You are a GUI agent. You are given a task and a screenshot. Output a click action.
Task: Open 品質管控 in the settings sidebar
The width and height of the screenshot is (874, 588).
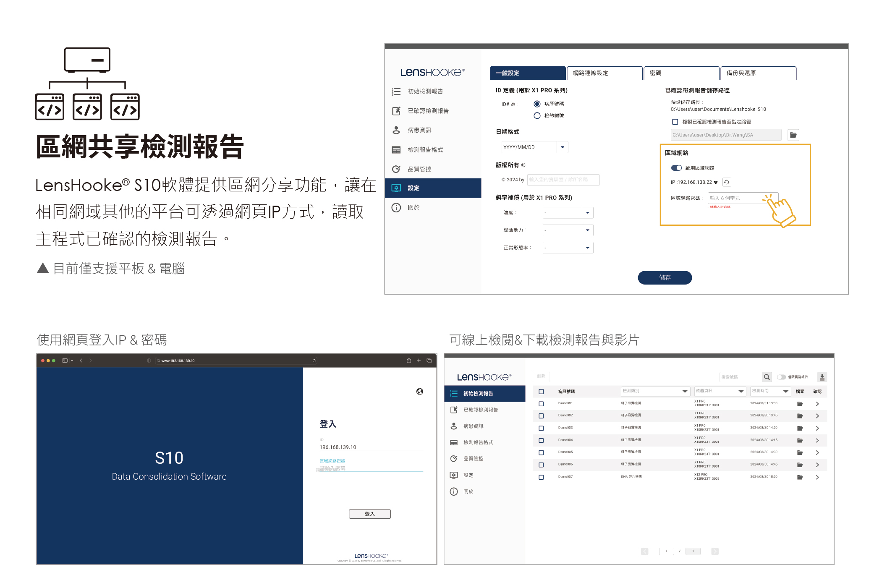pos(419,169)
